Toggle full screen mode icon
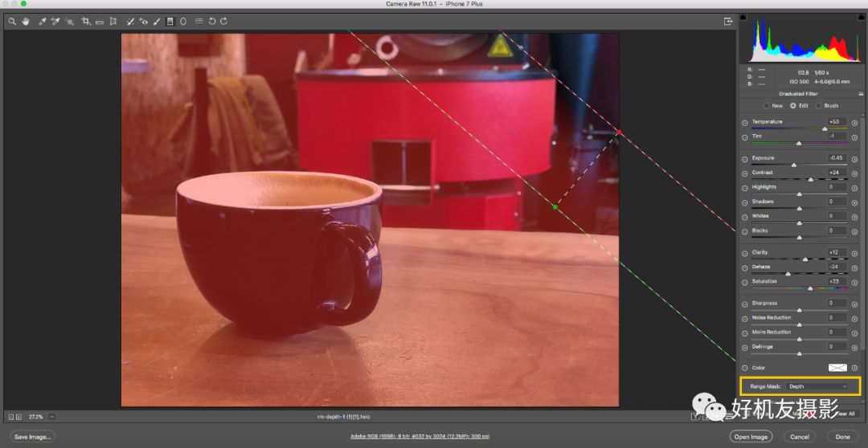 (728, 22)
